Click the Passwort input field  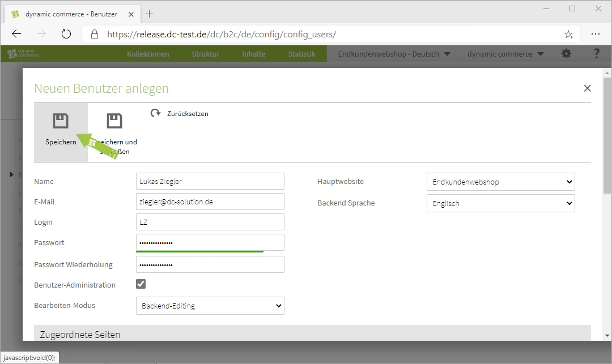tap(210, 242)
